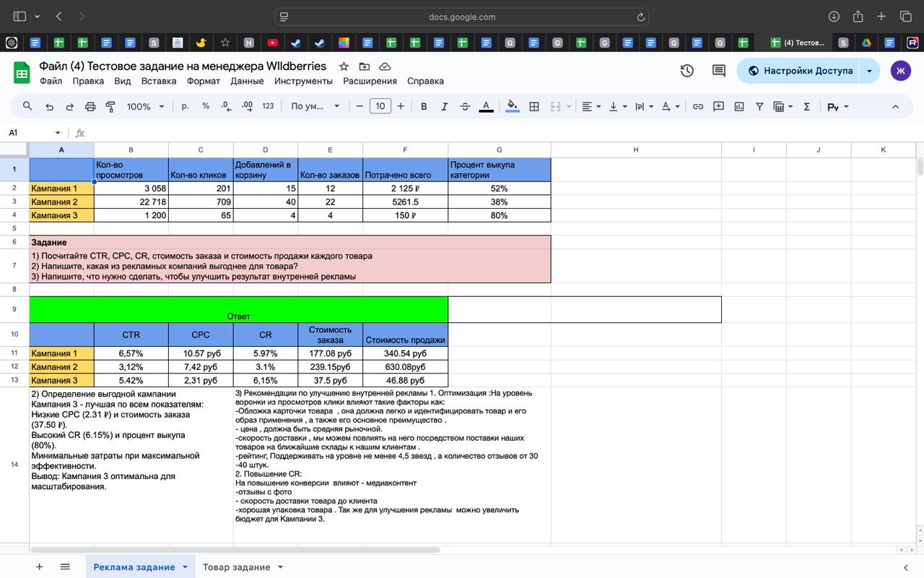Show the Safari sidebar
924x578 pixels.
[19, 16]
